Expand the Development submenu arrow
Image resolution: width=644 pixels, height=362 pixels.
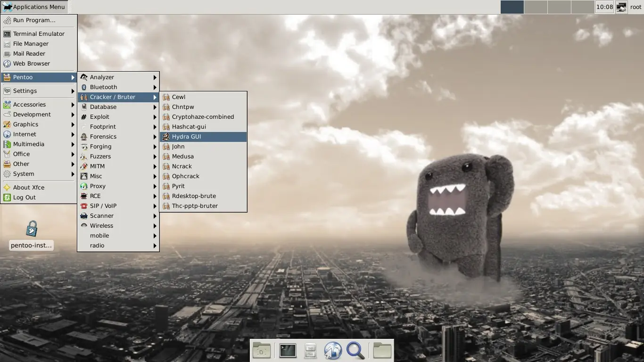(x=73, y=115)
